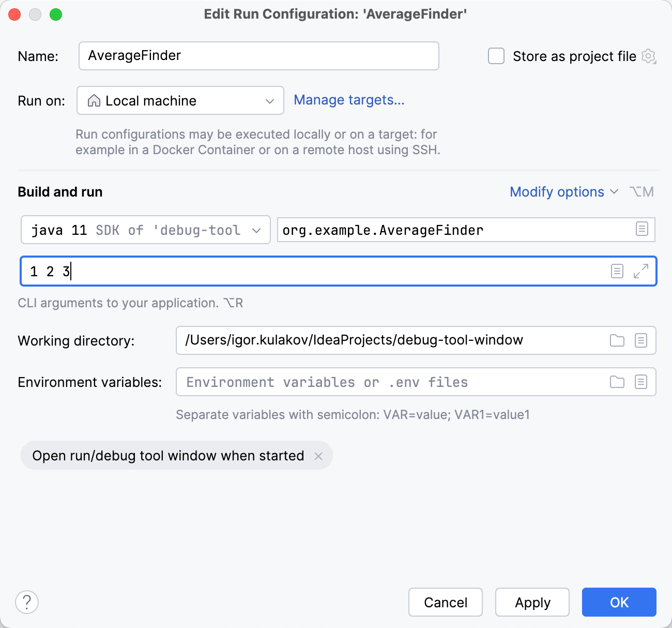This screenshot has height=628, width=672.
Task: Click the Name input field
Action: click(258, 55)
